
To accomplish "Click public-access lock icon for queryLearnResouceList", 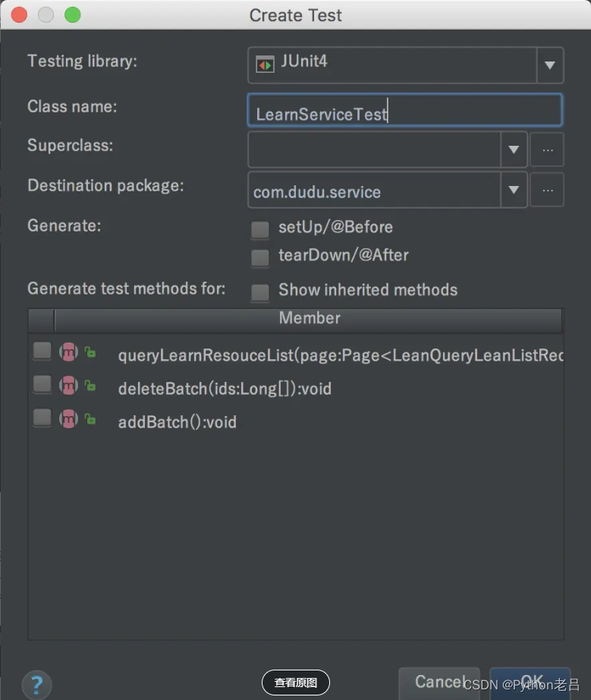I will [90, 352].
